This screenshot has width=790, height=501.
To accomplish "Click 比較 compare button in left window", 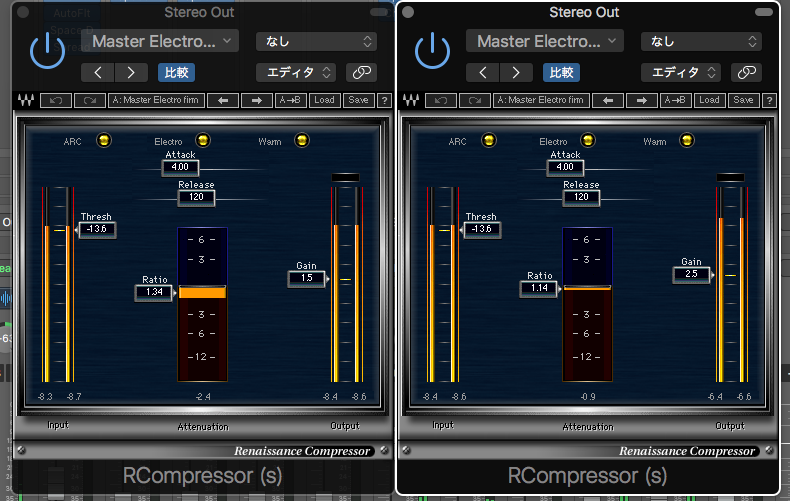I will (176, 73).
